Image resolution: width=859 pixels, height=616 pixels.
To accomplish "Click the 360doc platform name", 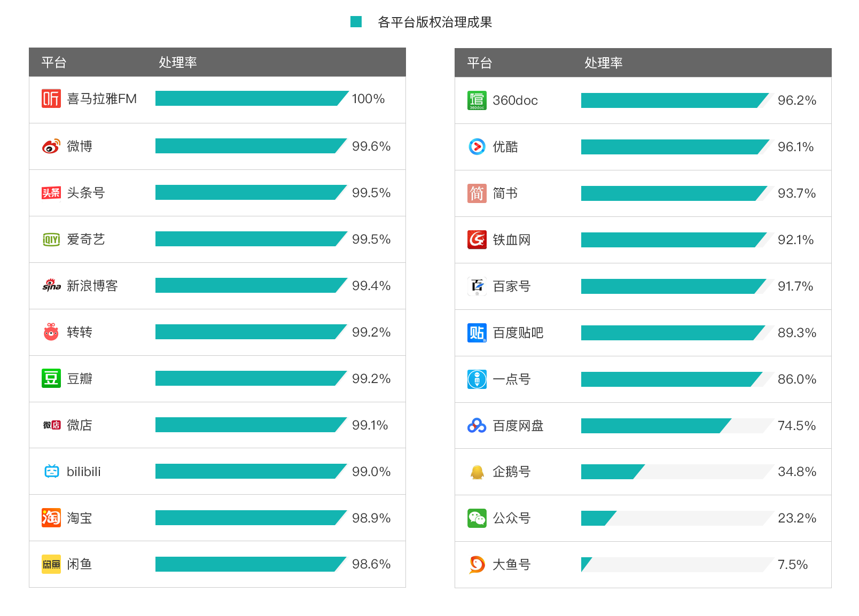I will click(x=515, y=100).
